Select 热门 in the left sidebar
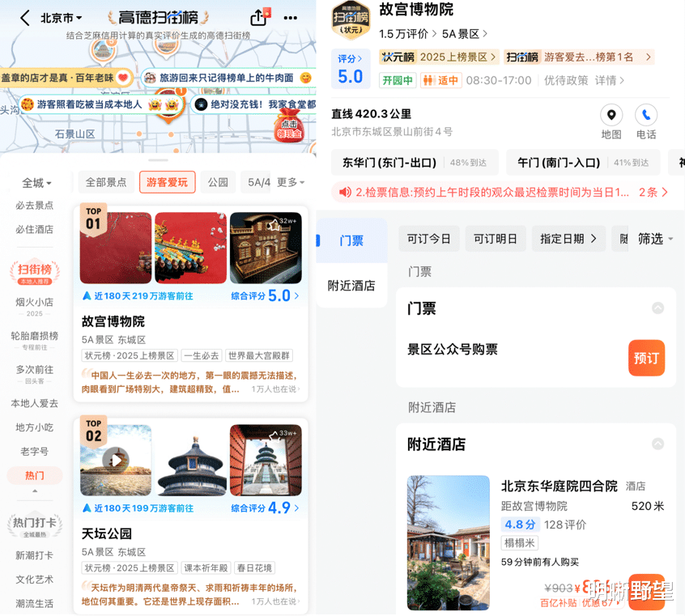Viewport: 685px width, 616px height. [x=35, y=475]
